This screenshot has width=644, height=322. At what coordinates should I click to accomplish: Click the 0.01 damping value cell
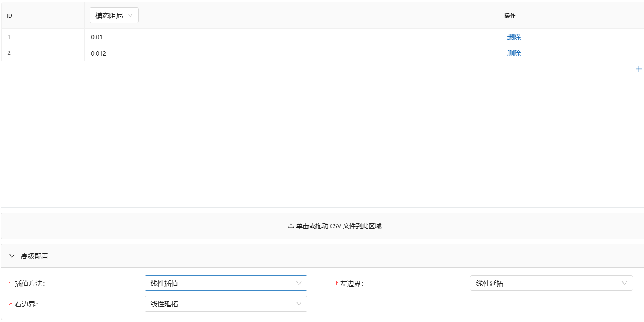coord(291,37)
